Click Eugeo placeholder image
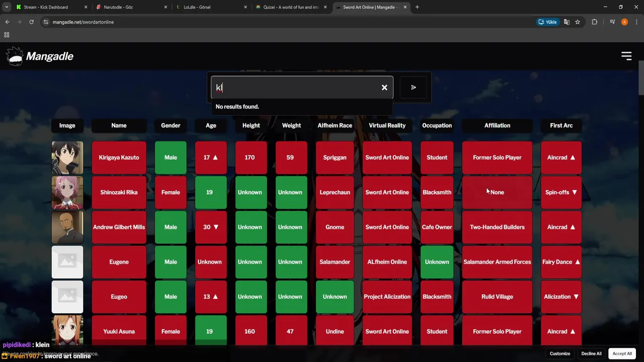Image resolution: width=644 pixels, height=362 pixels. coord(67,297)
